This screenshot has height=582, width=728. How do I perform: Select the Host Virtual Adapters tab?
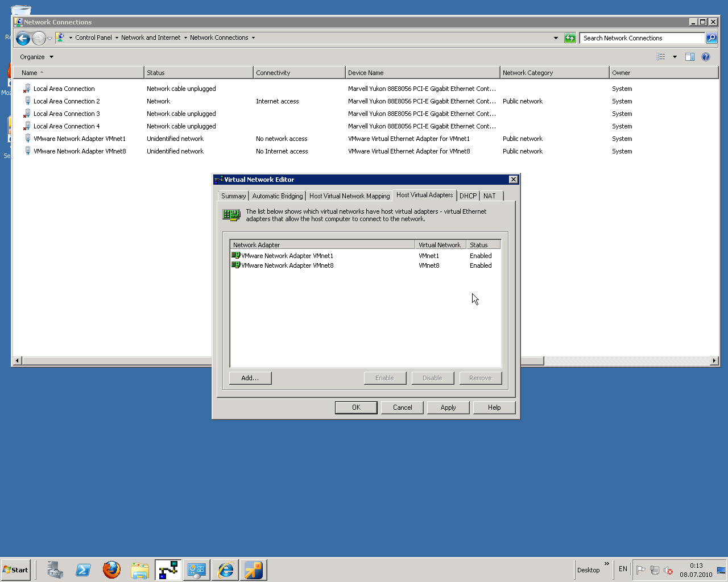click(x=425, y=195)
